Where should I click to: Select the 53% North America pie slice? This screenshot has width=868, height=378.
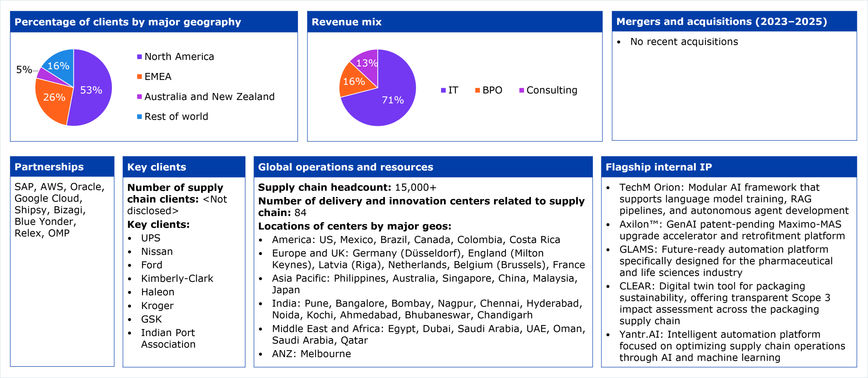tap(92, 90)
